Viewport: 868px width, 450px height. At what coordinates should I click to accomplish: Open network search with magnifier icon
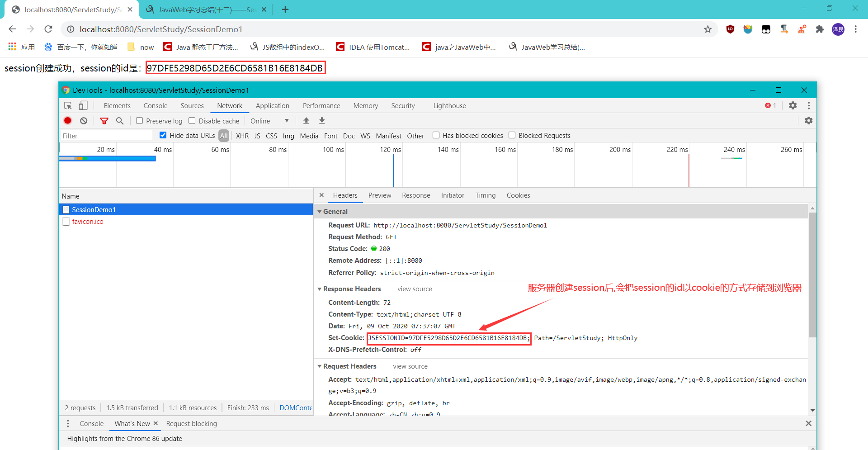[x=120, y=121]
